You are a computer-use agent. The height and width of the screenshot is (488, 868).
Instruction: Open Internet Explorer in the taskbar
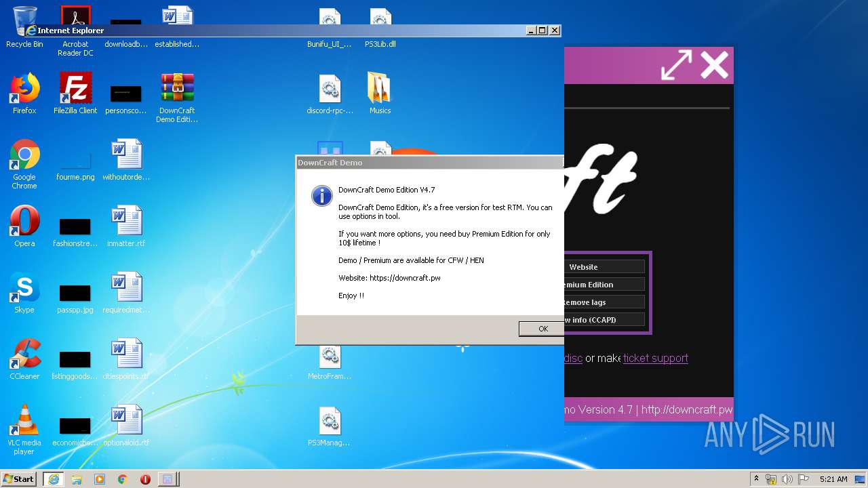click(x=54, y=479)
